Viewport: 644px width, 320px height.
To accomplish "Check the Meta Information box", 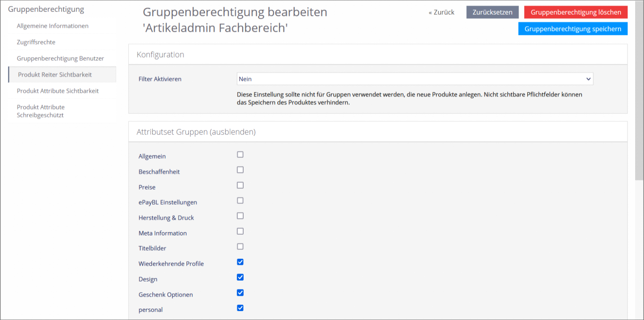I will (x=240, y=231).
